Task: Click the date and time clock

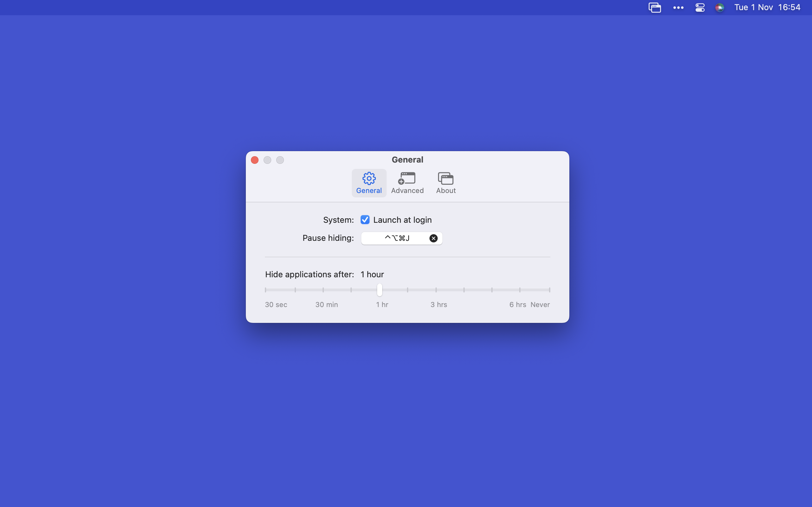Action: [x=767, y=7]
